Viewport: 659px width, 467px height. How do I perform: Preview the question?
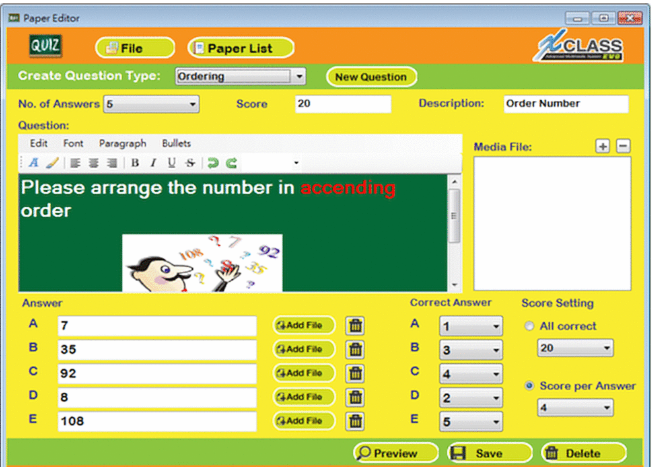pos(396,453)
